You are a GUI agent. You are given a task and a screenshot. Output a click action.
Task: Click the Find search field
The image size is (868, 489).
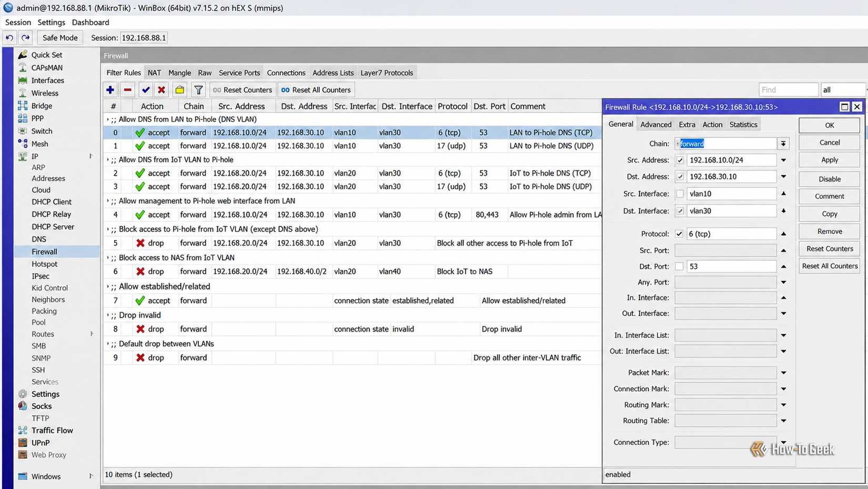pos(788,90)
